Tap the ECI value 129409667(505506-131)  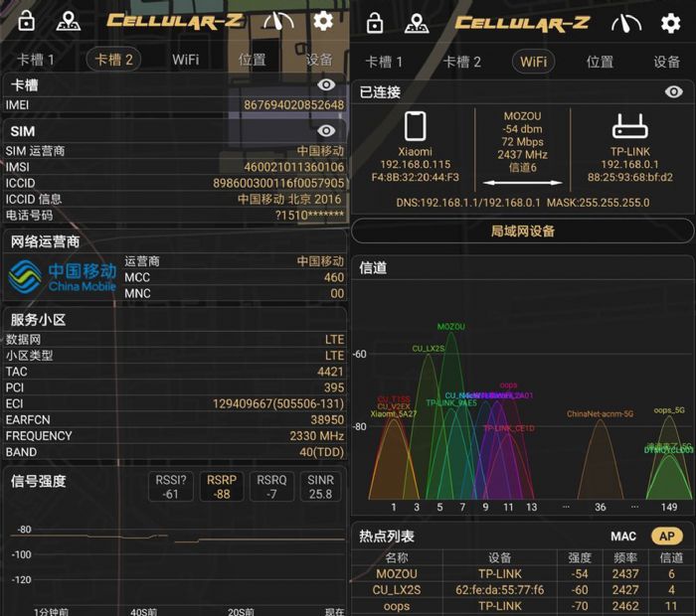click(x=278, y=404)
